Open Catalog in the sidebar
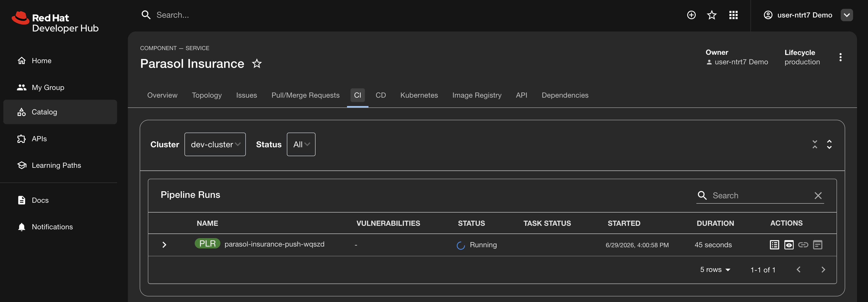This screenshot has width=868, height=302. click(x=60, y=112)
